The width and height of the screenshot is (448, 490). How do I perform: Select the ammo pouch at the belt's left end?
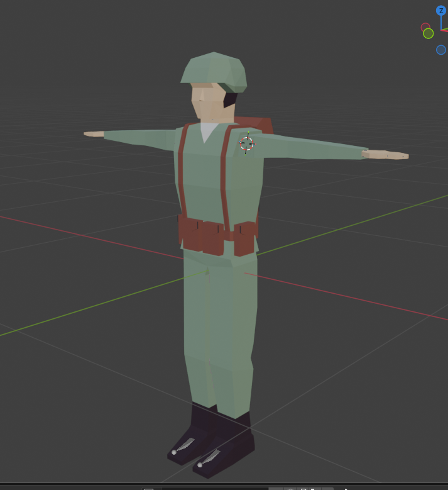189,232
